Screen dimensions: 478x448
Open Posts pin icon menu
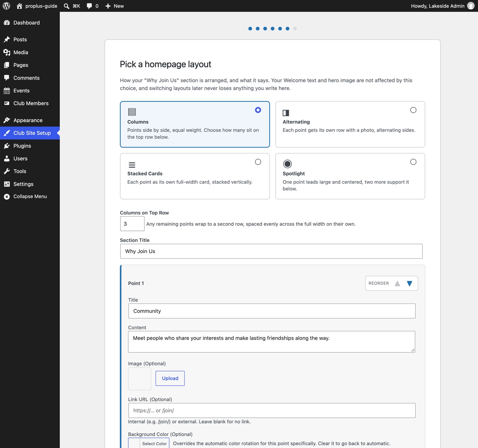pos(7,39)
